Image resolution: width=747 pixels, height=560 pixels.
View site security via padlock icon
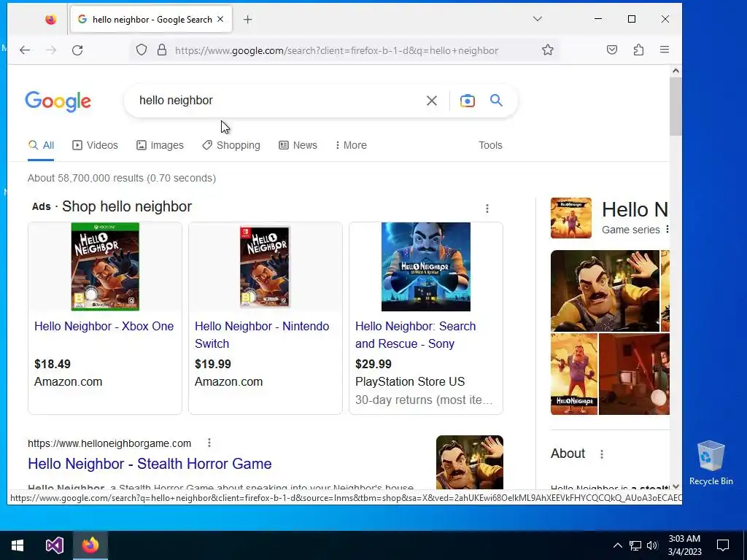point(162,50)
